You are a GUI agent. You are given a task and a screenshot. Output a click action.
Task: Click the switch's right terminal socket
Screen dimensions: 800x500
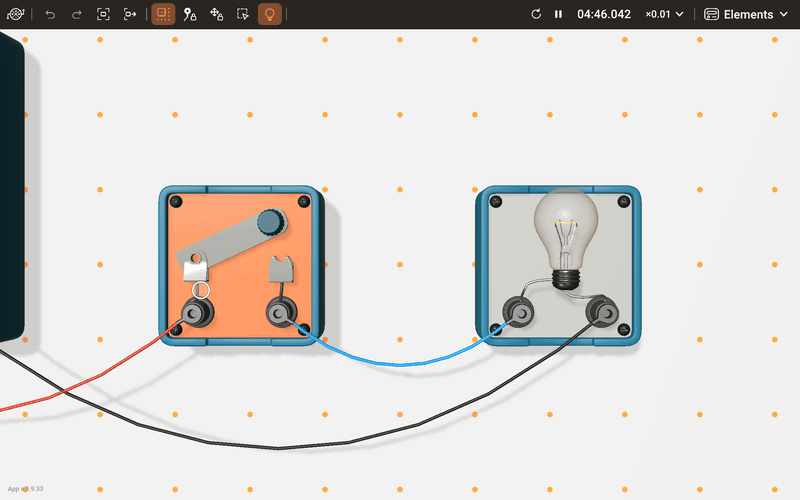[281, 313]
